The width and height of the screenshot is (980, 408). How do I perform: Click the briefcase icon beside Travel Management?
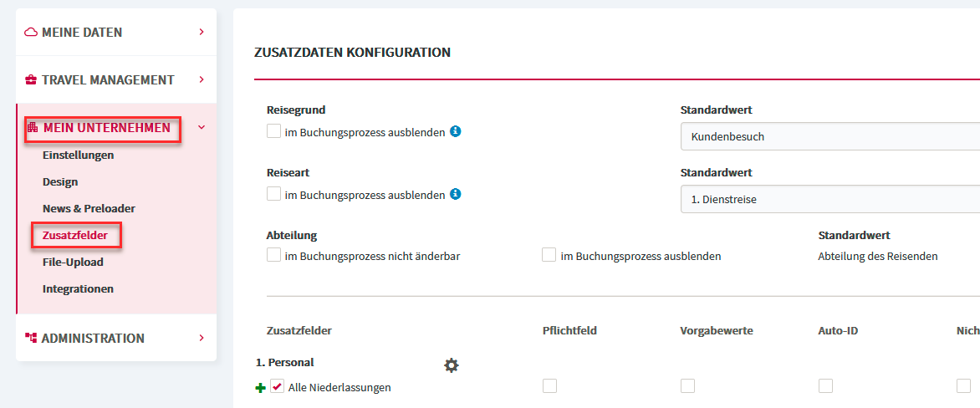click(x=31, y=80)
